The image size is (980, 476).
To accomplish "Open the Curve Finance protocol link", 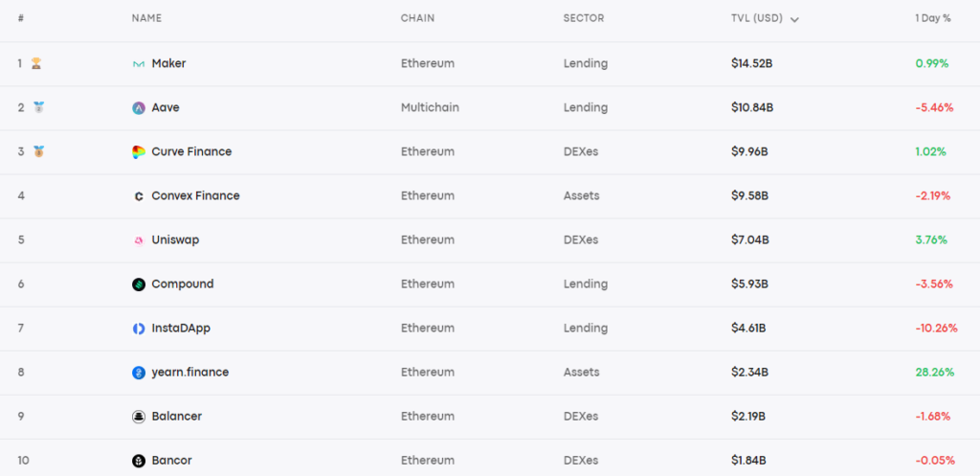I will [191, 152].
